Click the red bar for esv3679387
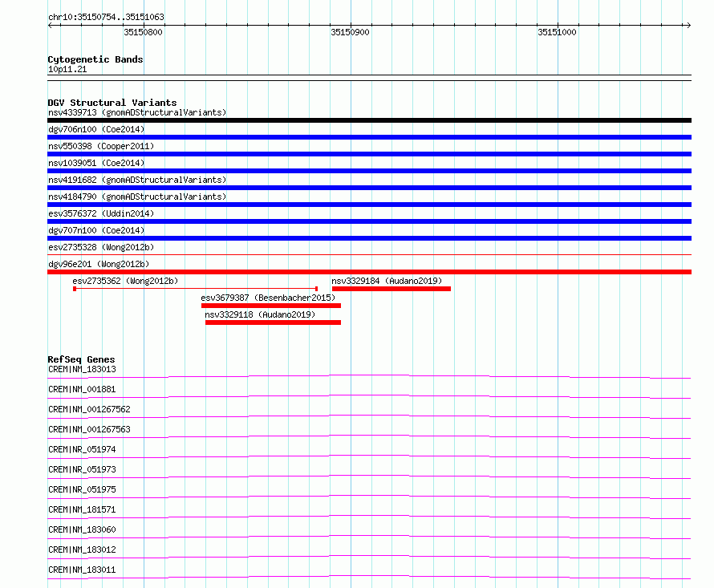Screen dimensions: 714x588 pos(271,306)
